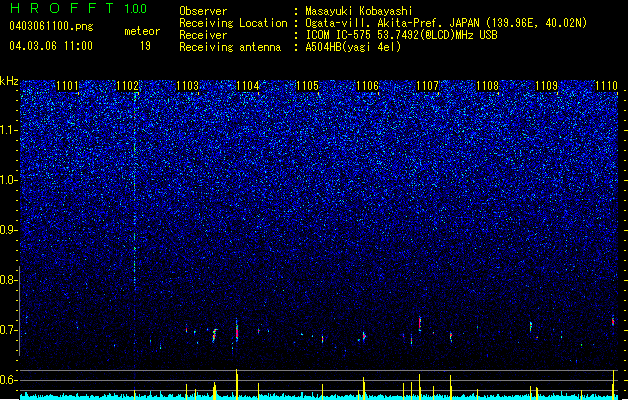Click the date stamp 04.03.06 11:00
This screenshot has height=400, width=629.
51,46
